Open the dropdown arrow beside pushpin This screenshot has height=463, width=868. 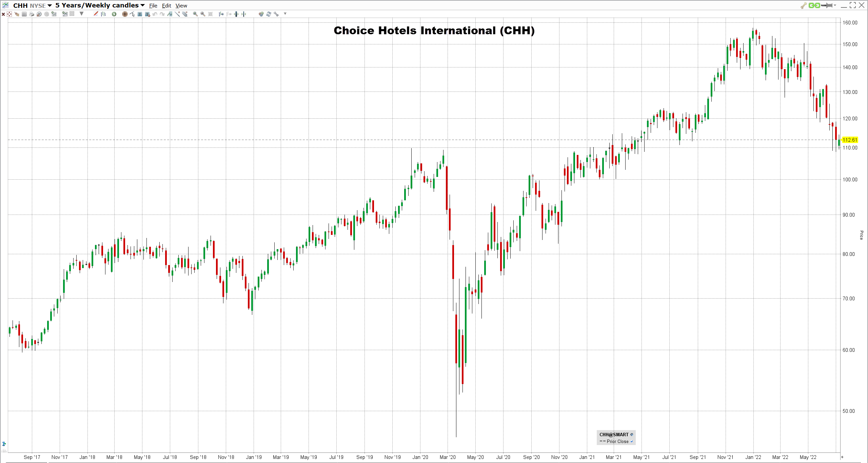[835, 5]
